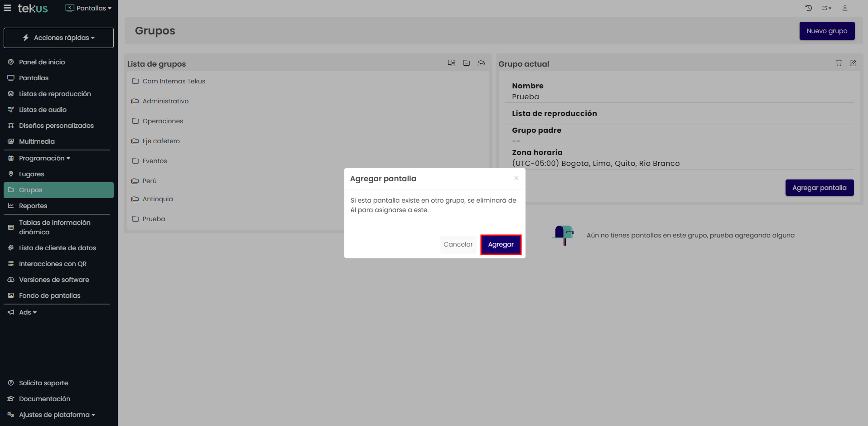Click the hamburger menu icon
This screenshot has height=426, width=868.
click(x=7, y=8)
